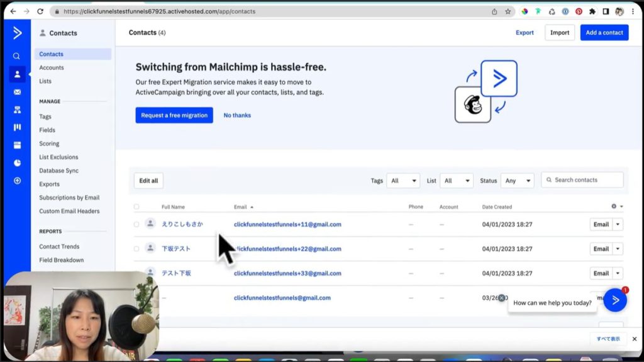The image size is (644, 362).
Task: Dismiss the help chat bubble with the X icon
Action: (x=501, y=298)
